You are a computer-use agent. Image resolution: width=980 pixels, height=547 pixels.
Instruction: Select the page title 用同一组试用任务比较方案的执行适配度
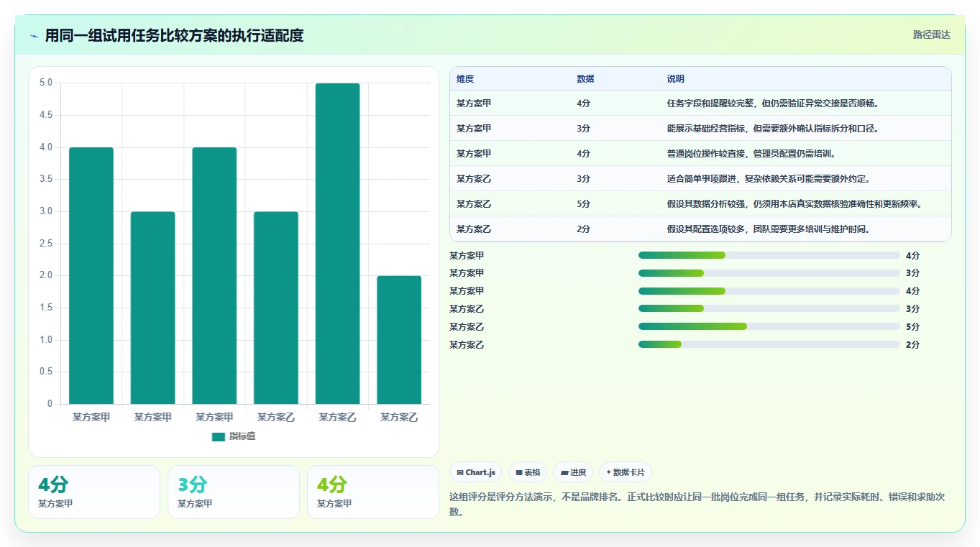(x=174, y=35)
